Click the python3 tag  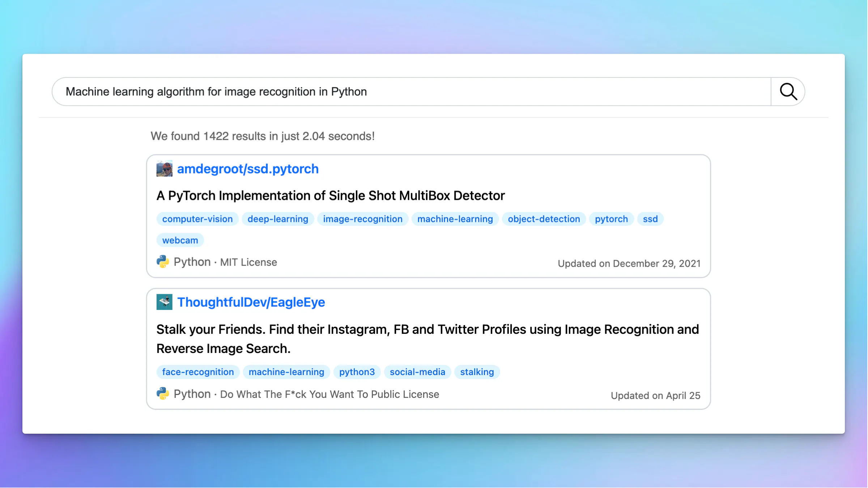pyautogui.click(x=357, y=372)
